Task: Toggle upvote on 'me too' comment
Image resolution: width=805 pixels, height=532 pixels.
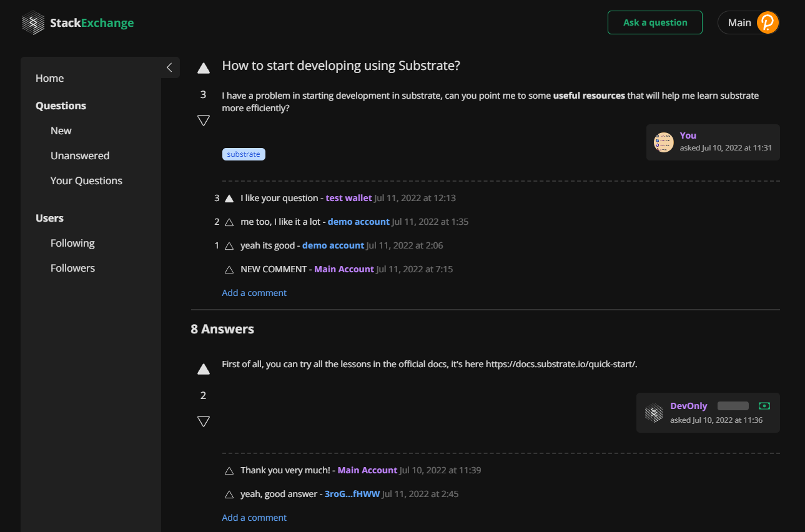Action: pos(229,222)
